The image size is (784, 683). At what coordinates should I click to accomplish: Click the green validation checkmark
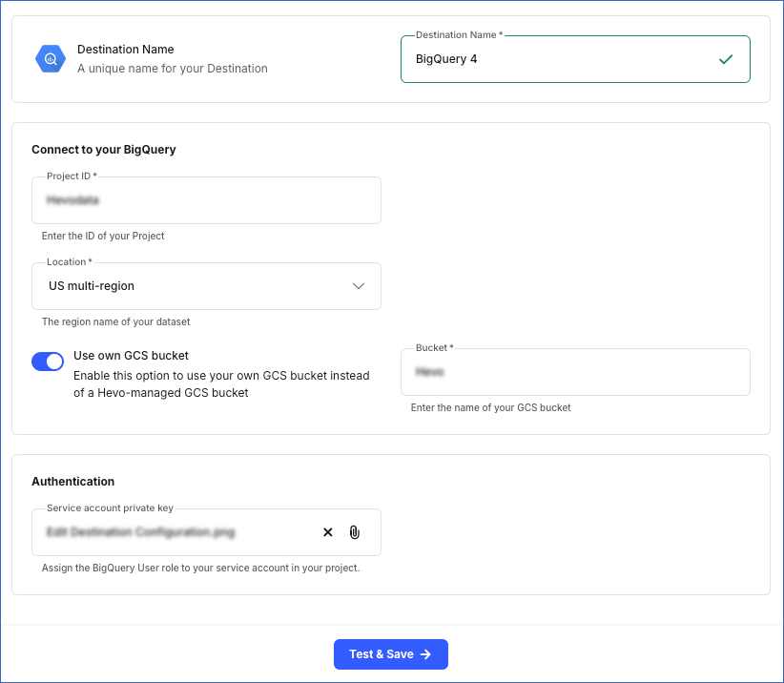726,58
